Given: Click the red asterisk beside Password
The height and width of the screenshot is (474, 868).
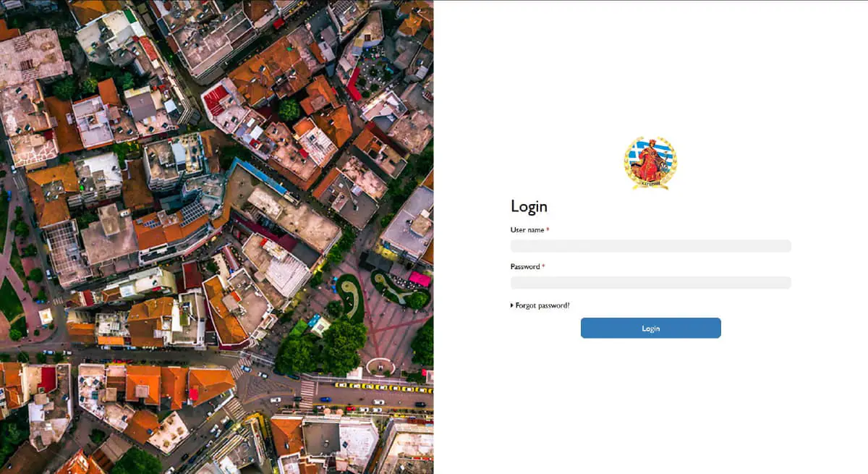Looking at the screenshot, I should tap(543, 266).
